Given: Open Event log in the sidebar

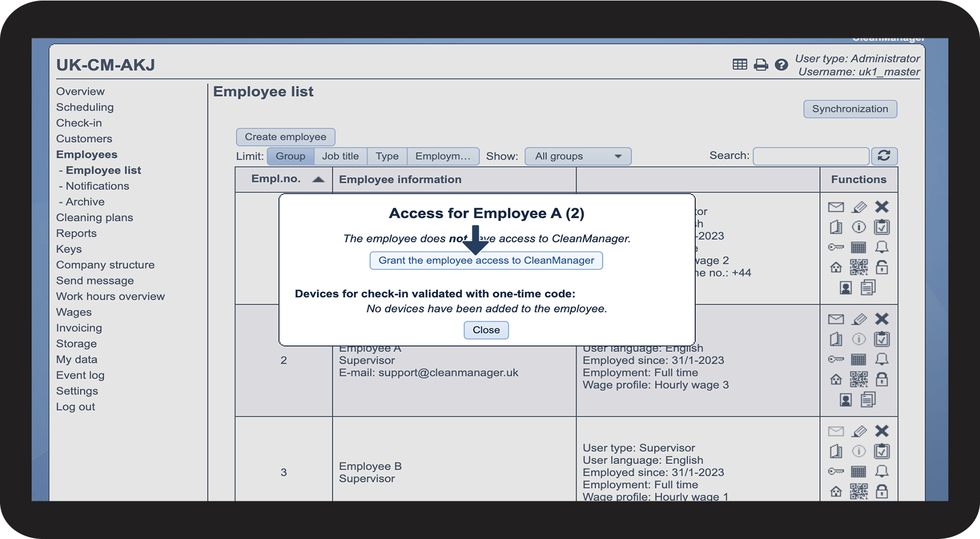Looking at the screenshot, I should (80, 375).
